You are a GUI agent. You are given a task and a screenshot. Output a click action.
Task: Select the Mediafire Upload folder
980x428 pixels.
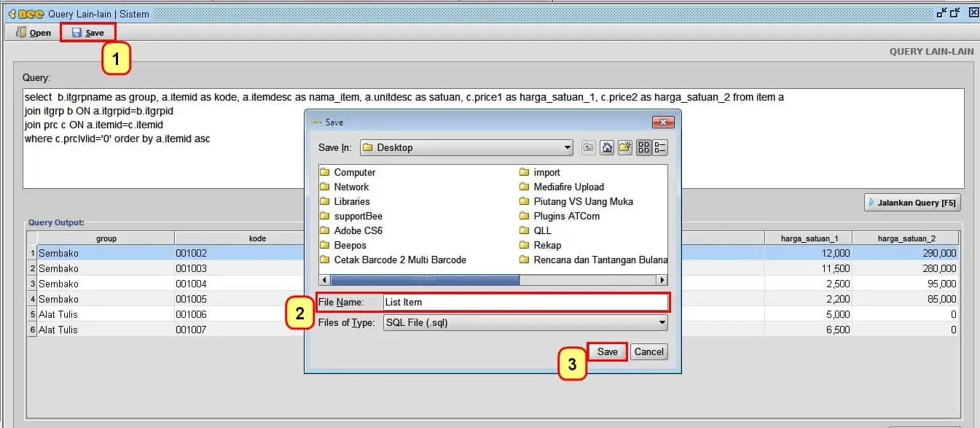click(x=562, y=187)
